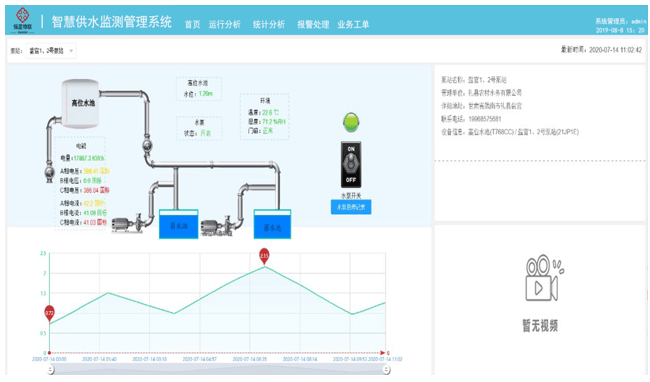Screen dimensions: 650x382
Task: Click the 2.15 peak marker on chart
Action: [264, 256]
